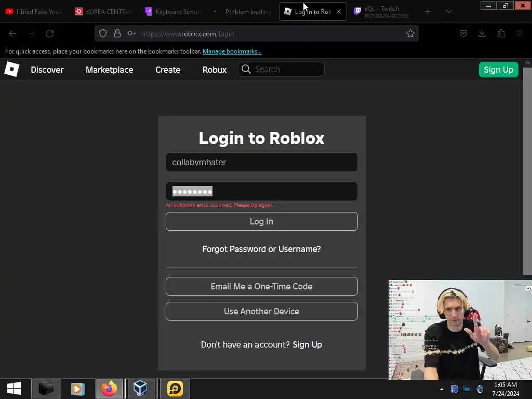This screenshot has width=532, height=399.
Task: Open the dark folder icon in taskbar
Action: click(x=46, y=389)
